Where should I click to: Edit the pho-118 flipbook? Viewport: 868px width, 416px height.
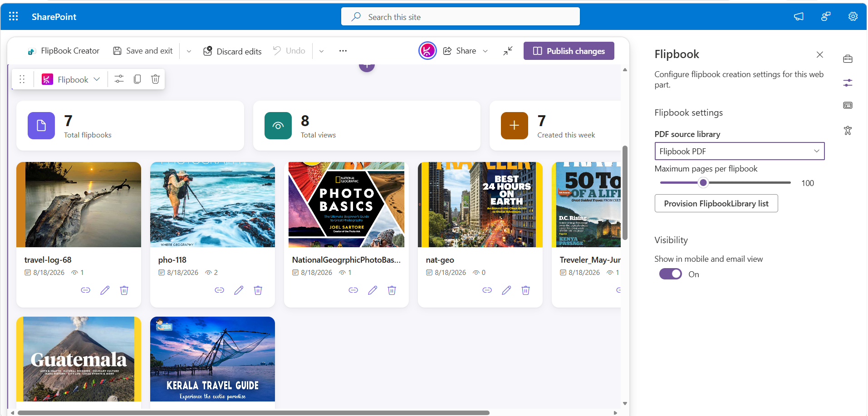click(x=239, y=290)
